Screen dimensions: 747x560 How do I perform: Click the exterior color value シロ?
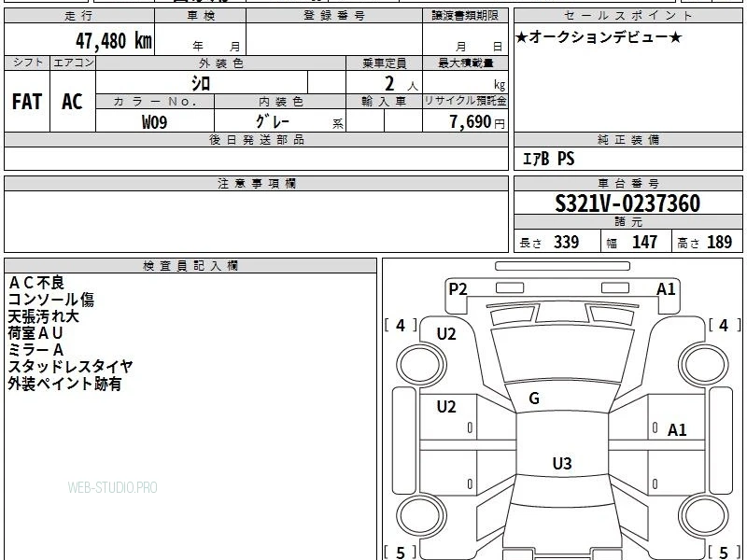pyautogui.click(x=201, y=83)
